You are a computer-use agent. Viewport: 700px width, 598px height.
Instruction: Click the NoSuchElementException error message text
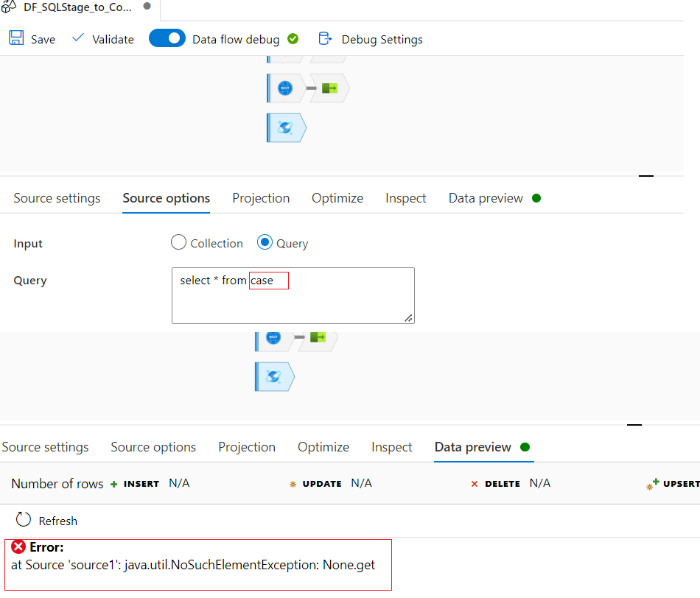pyautogui.click(x=193, y=566)
